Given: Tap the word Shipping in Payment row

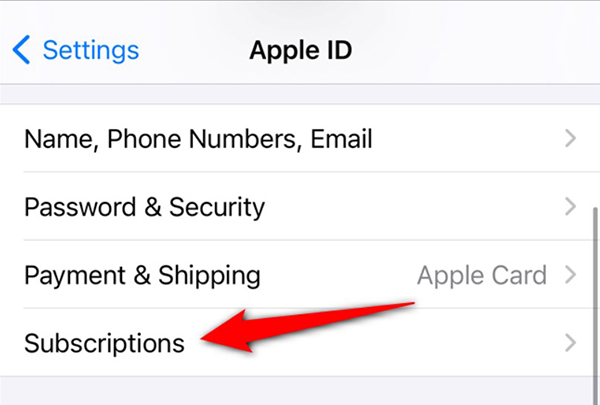Looking at the screenshot, I should [x=209, y=276].
